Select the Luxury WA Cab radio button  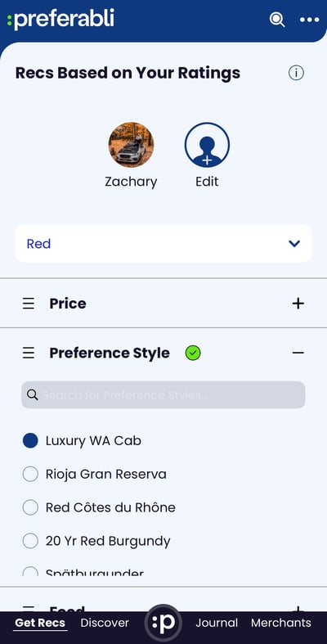click(x=30, y=441)
